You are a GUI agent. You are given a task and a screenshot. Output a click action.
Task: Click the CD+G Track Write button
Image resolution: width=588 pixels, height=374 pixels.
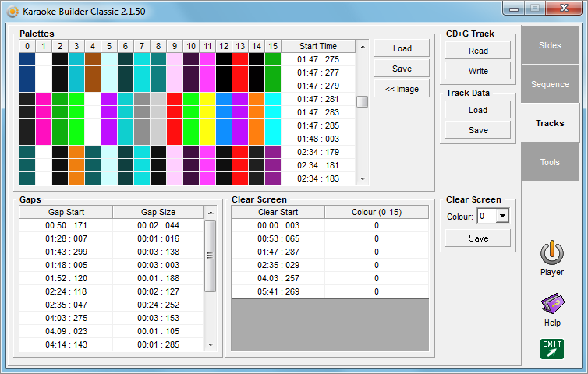pyautogui.click(x=478, y=71)
